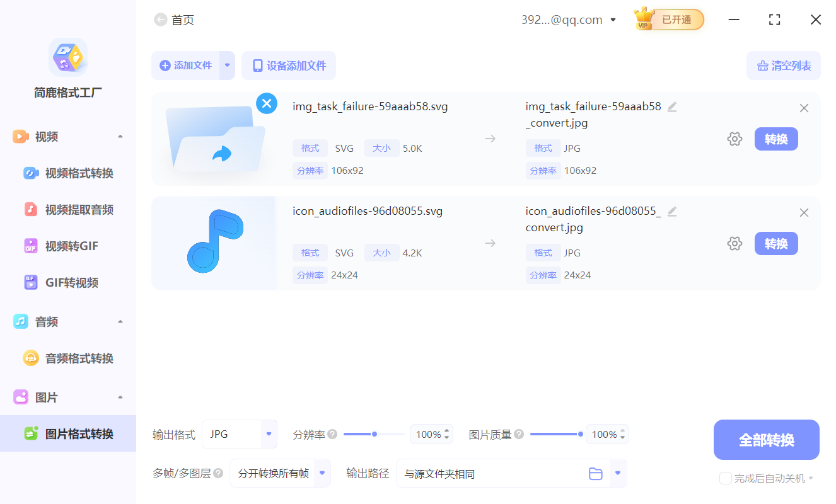Screen dimensions: 836x504
Task: Open settings gear for img_task_failure row
Action: pos(734,139)
